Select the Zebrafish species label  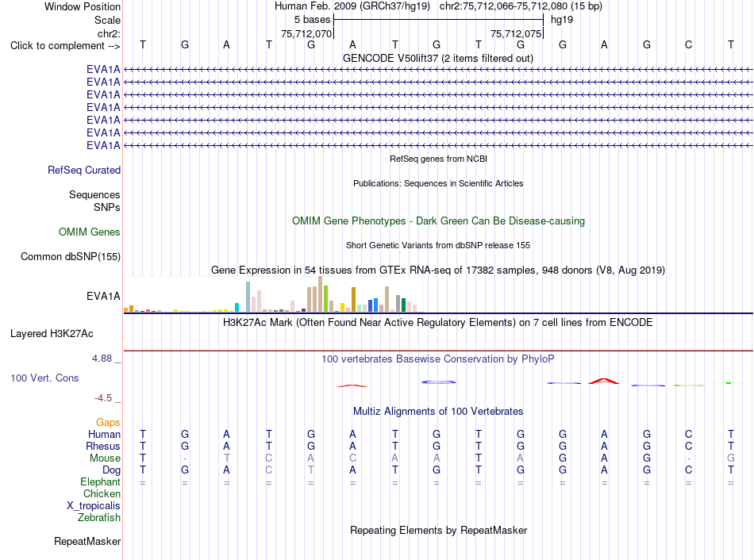coord(99,518)
